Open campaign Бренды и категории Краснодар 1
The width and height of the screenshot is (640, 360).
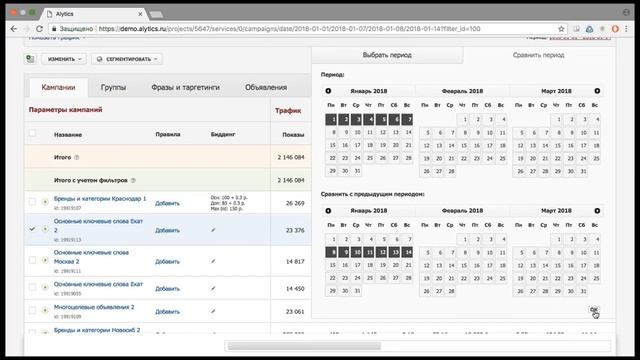(x=100, y=199)
